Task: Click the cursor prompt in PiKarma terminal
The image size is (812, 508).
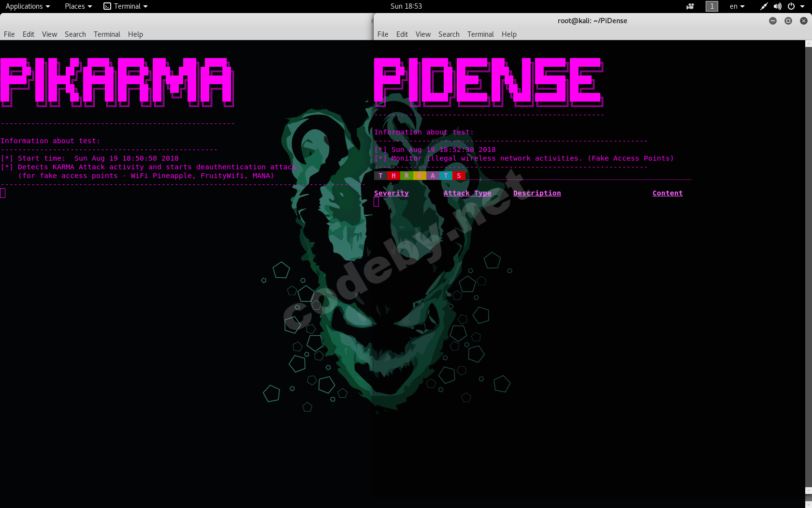Action: click(x=3, y=193)
